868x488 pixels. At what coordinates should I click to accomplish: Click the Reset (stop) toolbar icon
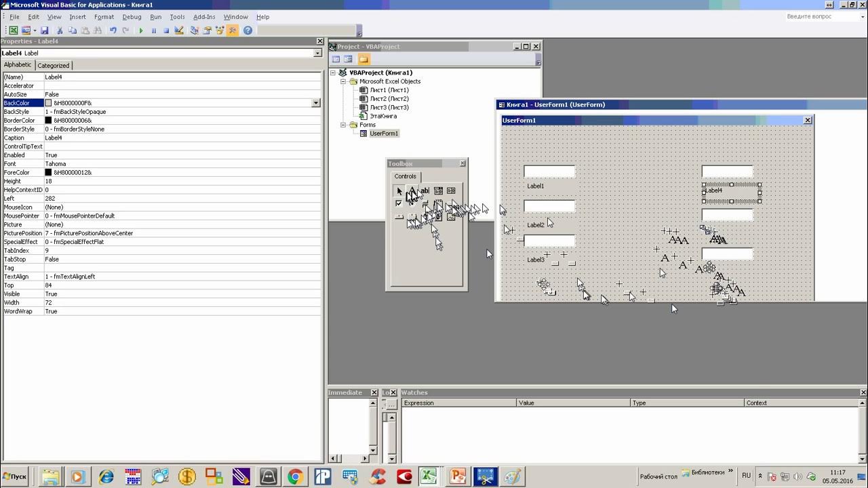[166, 30]
